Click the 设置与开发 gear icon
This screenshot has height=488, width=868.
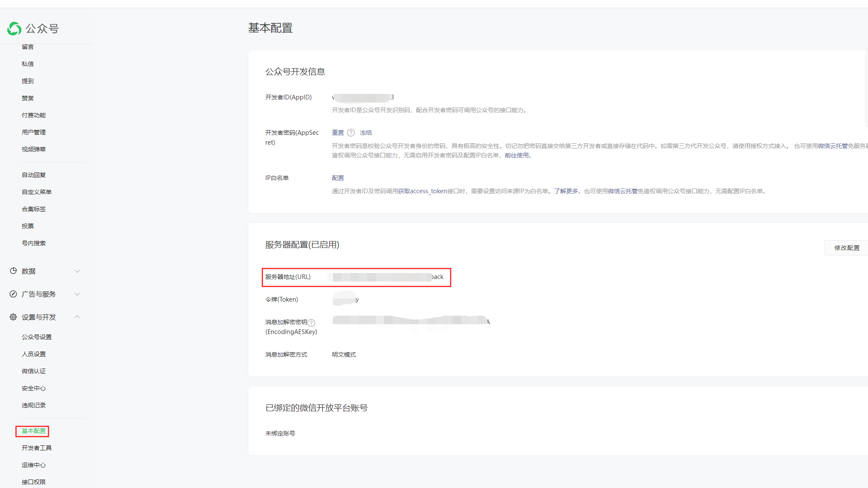[x=13, y=317]
